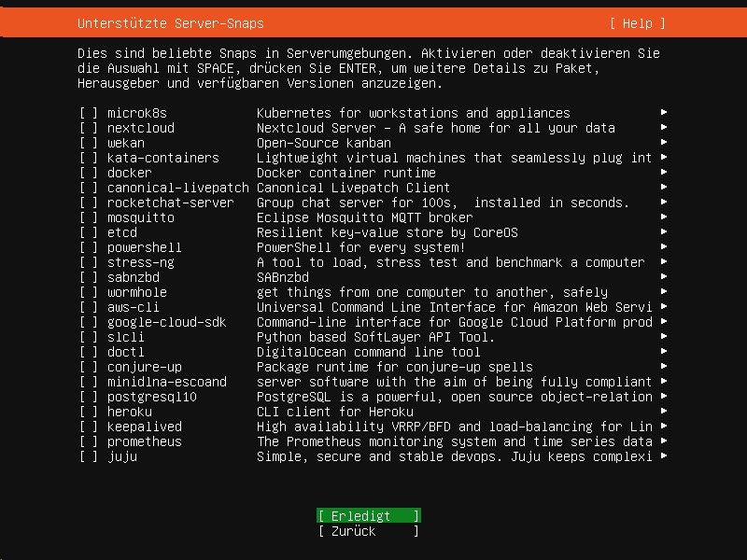Highlight the google-cloud-sdk entry name
The image size is (747, 560).
[x=167, y=322]
